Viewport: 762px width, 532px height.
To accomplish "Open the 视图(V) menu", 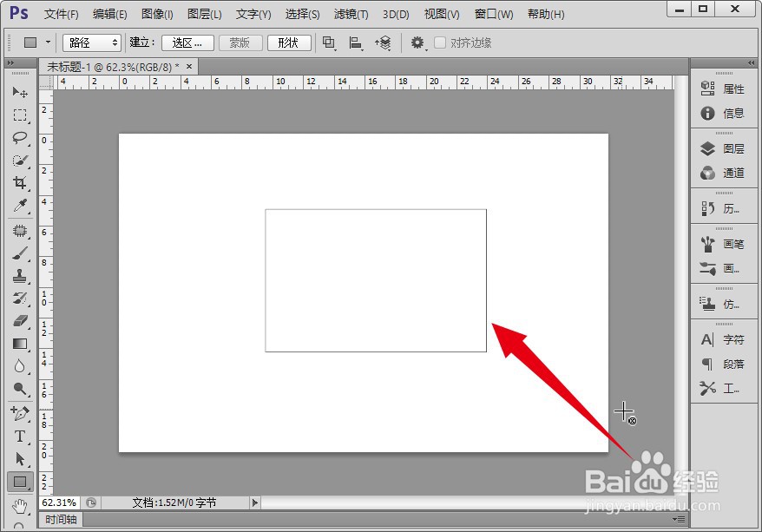I will point(442,15).
